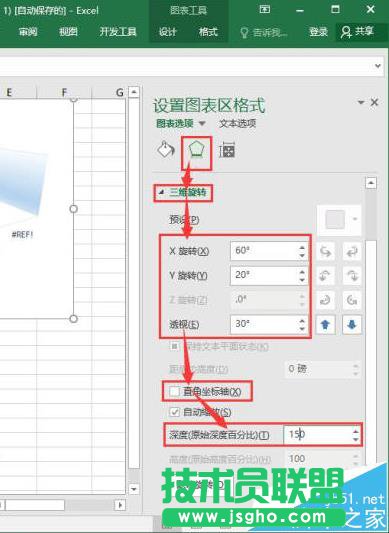389x533 pixels.
Task: Select the Effects pentagon icon
Action: (197, 150)
